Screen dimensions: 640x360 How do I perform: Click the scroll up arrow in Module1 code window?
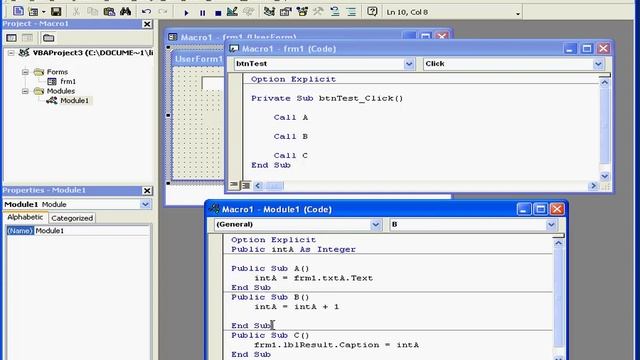click(x=558, y=243)
